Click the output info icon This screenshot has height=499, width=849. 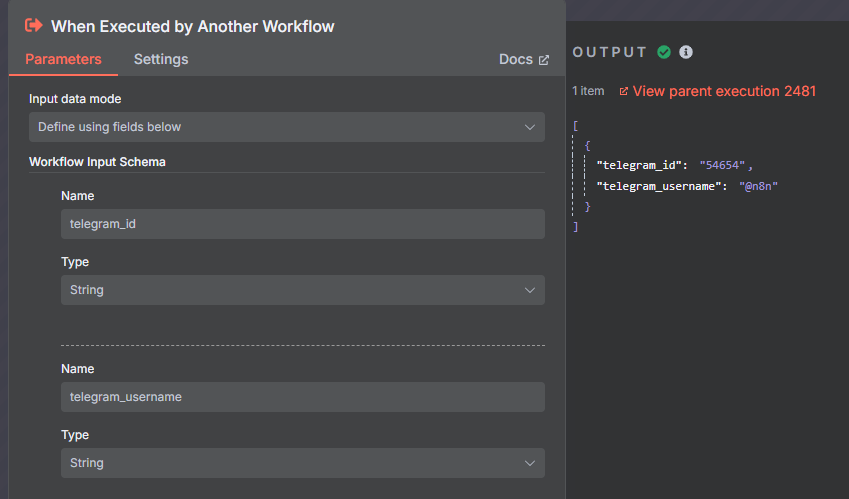pyautogui.click(x=686, y=52)
